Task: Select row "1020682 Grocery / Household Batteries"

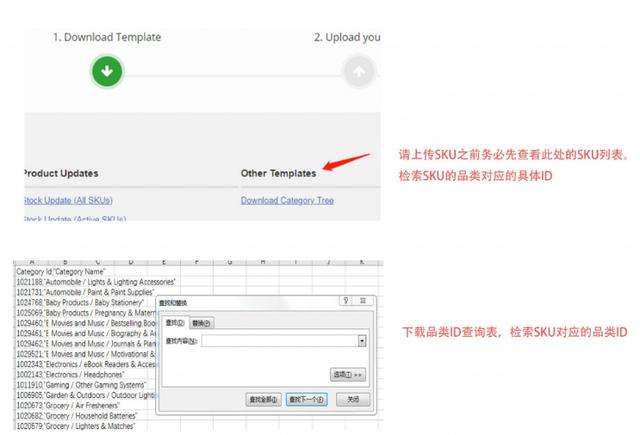Action: (x=77, y=416)
